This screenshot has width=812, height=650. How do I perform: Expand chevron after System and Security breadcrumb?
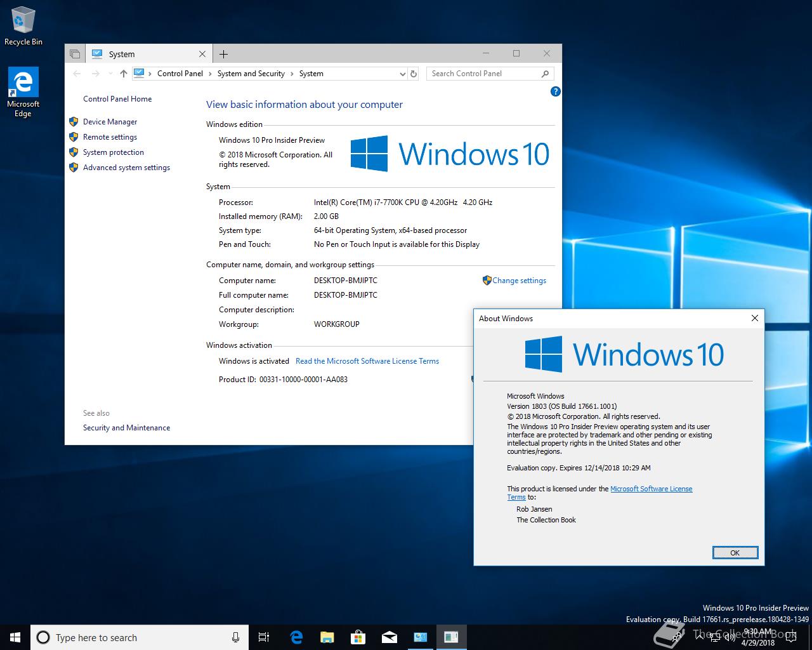(292, 74)
